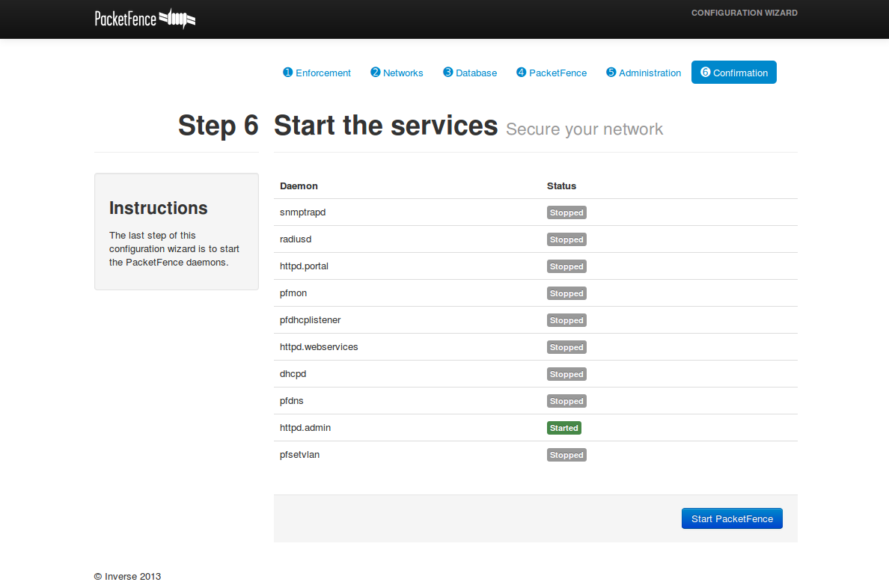Click the Status column header
The height and width of the screenshot is (588, 889).
tap(561, 186)
